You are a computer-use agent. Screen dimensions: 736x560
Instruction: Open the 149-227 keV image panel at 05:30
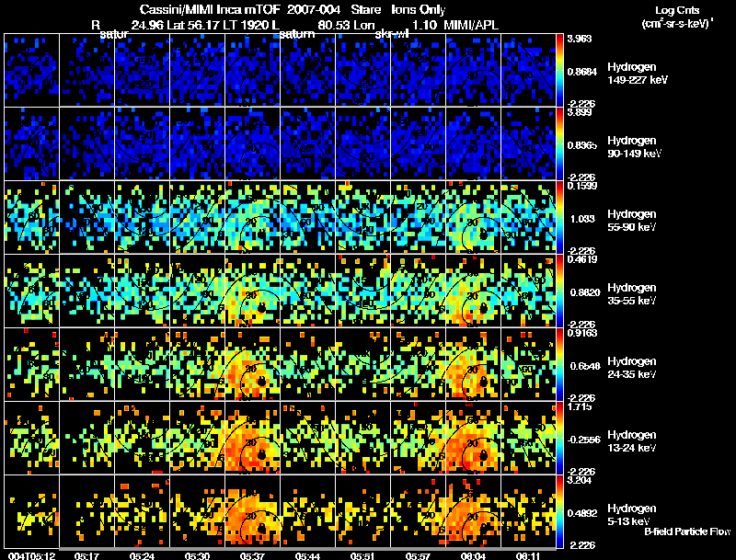pyautogui.click(x=197, y=70)
